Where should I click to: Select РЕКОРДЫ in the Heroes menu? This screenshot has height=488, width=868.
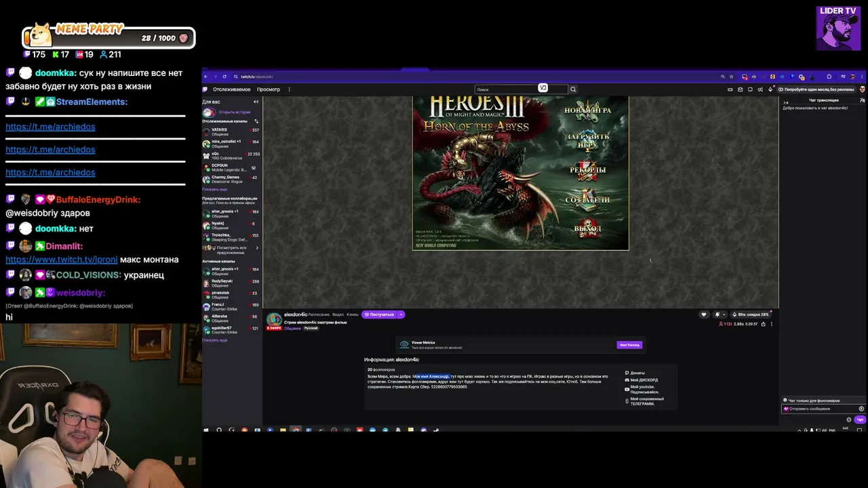pos(588,169)
